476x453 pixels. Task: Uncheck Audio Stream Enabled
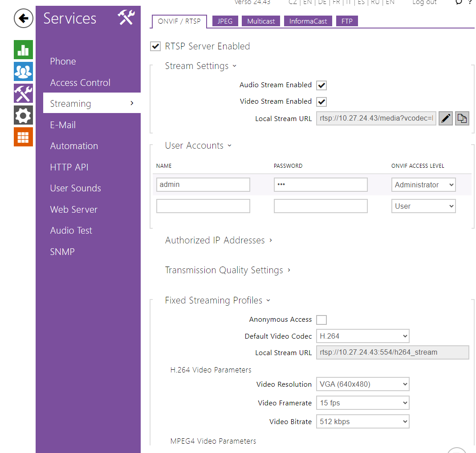point(321,85)
